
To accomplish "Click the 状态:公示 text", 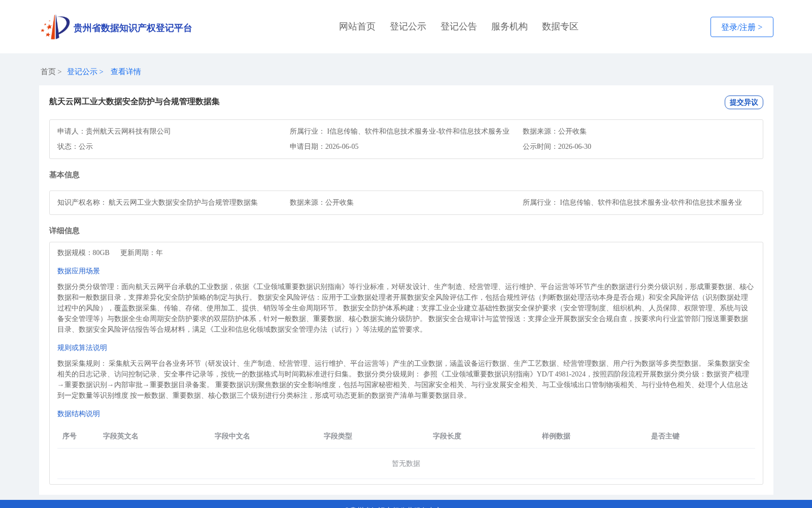I will (x=75, y=146).
